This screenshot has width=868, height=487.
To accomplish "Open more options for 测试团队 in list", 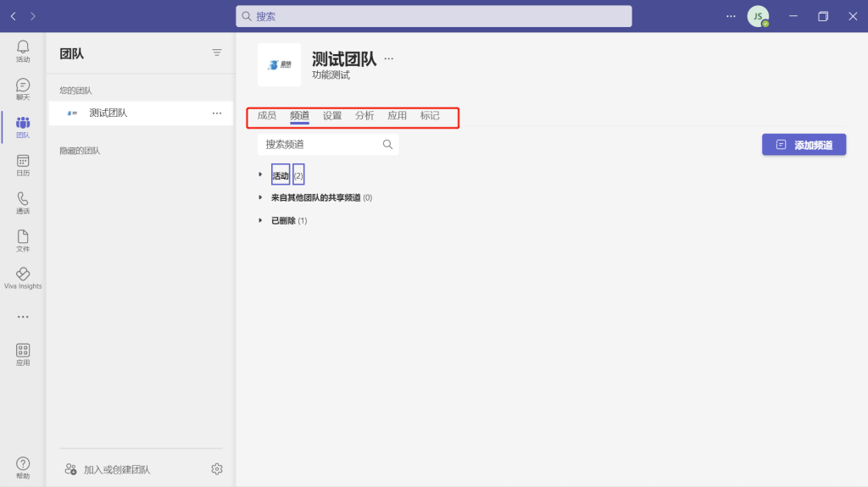I will click(x=216, y=113).
